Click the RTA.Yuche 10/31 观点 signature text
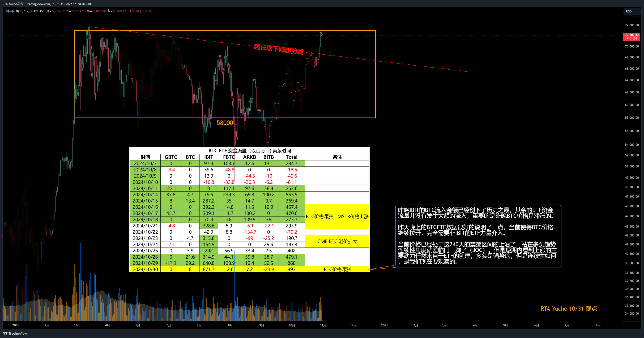The height and width of the screenshot is (338, 644). tap(569, 309)
